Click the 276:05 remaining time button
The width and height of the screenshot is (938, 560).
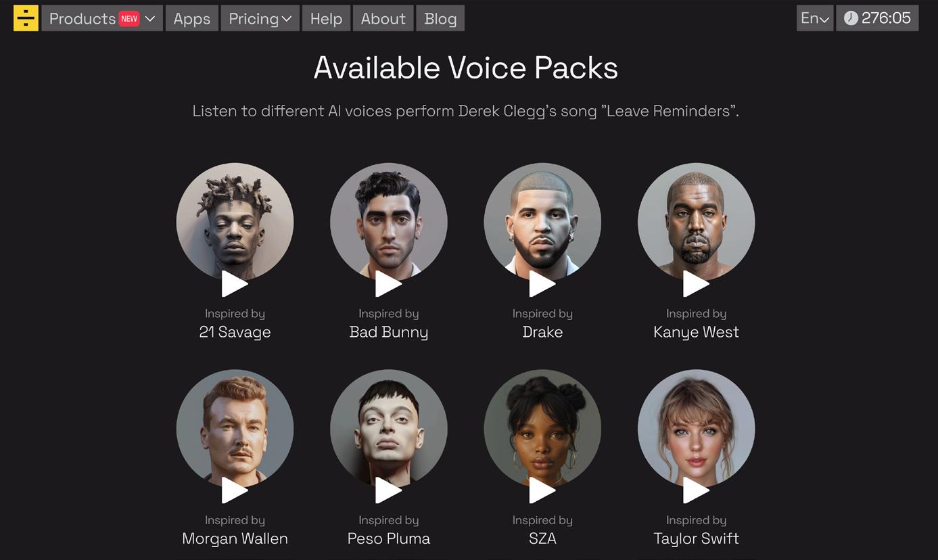877,18
